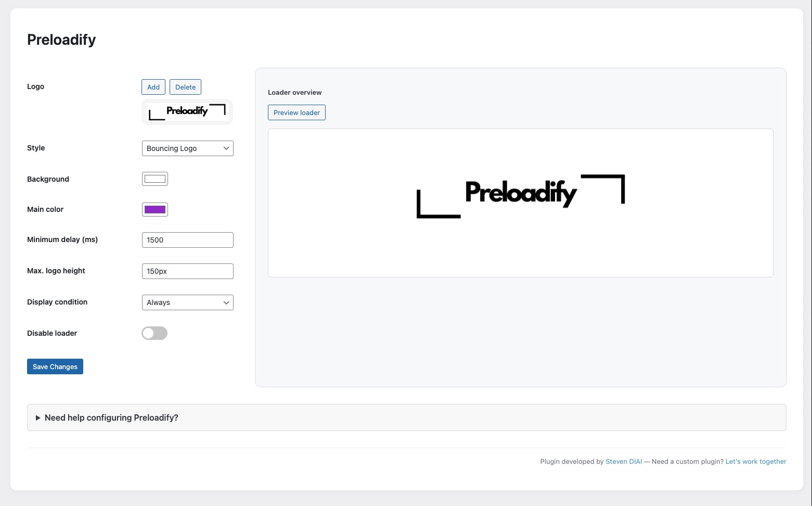Click the disclosure triangle beside Need help
Screen dimensions: 812x506
38,418
